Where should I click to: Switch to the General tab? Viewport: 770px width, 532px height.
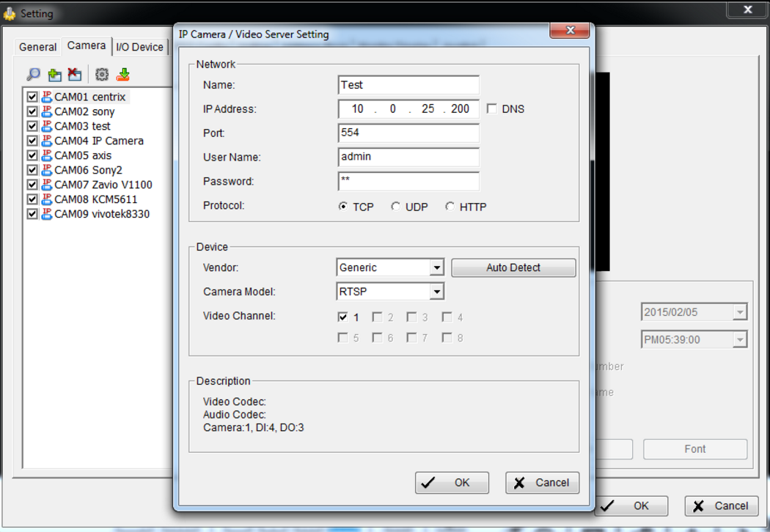coord(37,47)
